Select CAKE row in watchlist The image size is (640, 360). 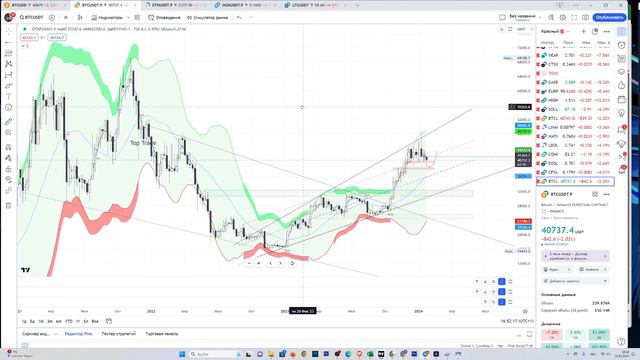[x=575, y=82]
